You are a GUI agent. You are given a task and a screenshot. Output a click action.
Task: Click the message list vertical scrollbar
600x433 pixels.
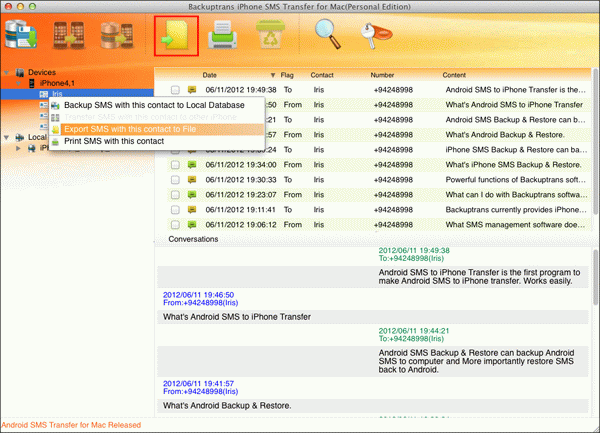595,142
